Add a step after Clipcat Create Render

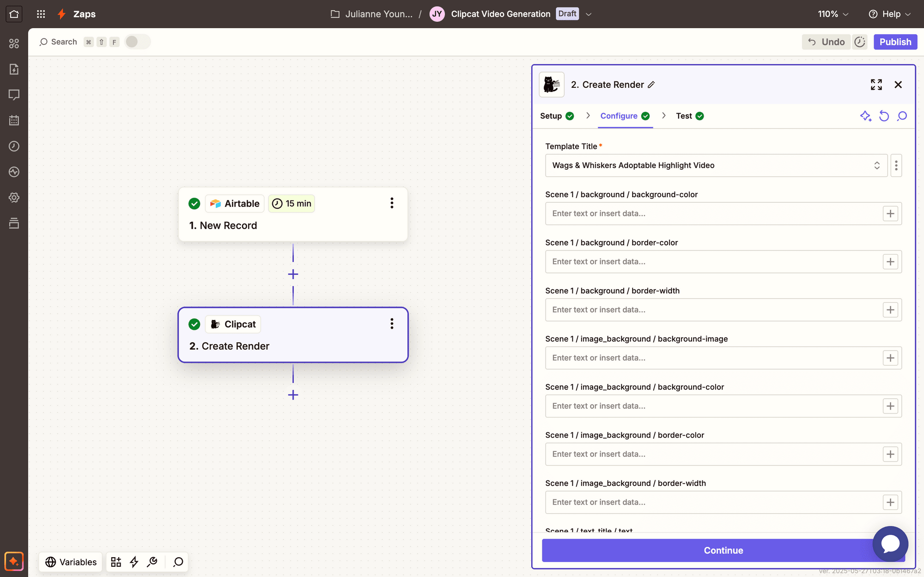[293, 395]
